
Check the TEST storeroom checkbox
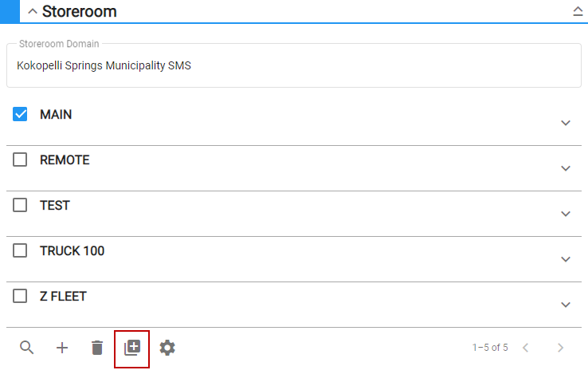click(21, 206)
